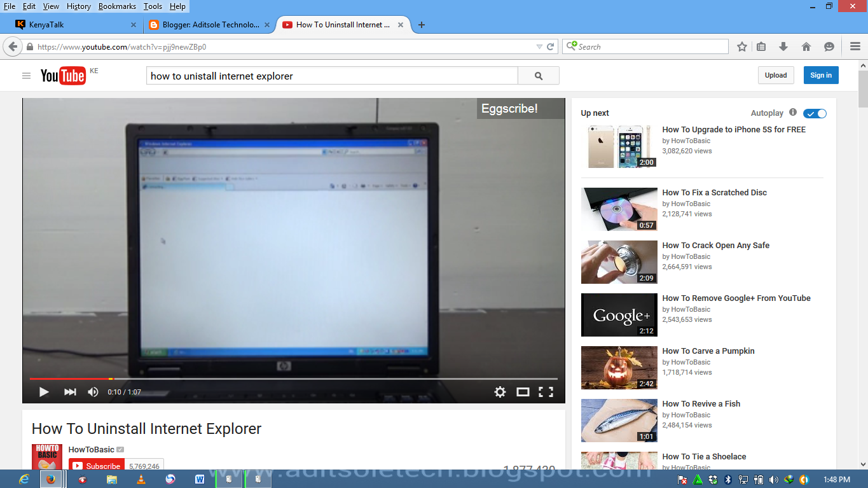
Task: Open File Explorer from taskbar
Action: coord(112,479)
